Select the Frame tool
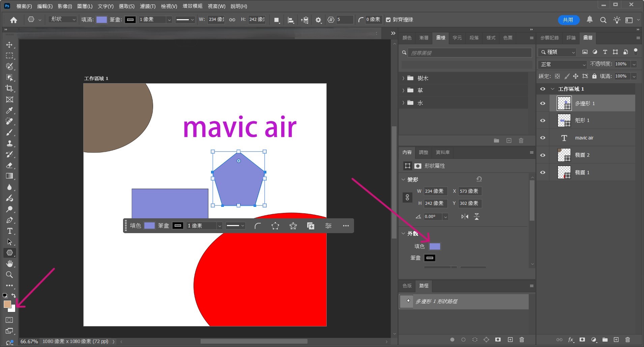The width and height of the screenshot is (644, 347). pos(9,99)
